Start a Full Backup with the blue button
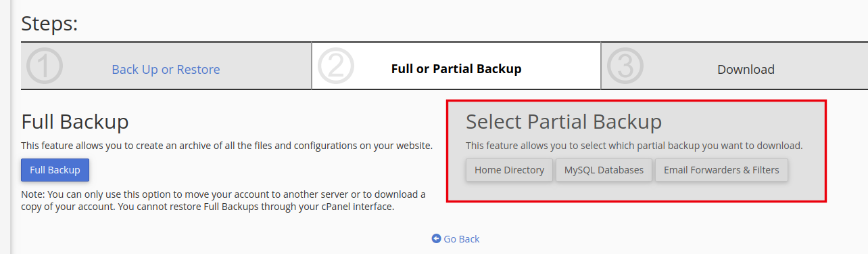The height and width of the screenshot is (254, 868). pyautogui.click(x=55, y=170)
